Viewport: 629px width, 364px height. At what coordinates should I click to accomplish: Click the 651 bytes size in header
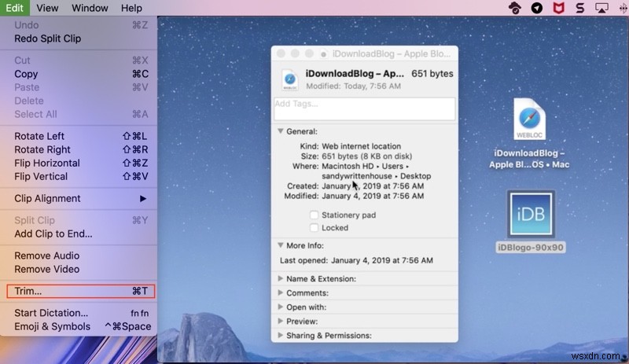click(x=432, y=74)
